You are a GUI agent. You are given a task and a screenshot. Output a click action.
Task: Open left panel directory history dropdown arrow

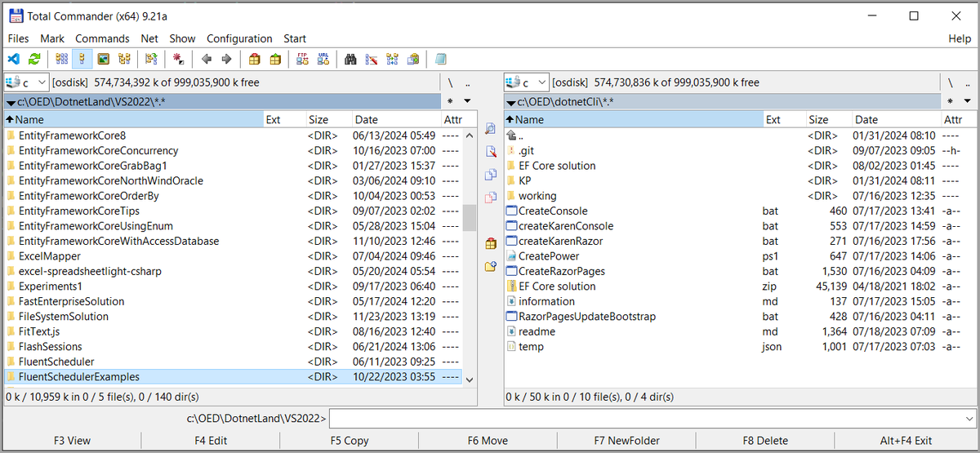click(467, 101)
